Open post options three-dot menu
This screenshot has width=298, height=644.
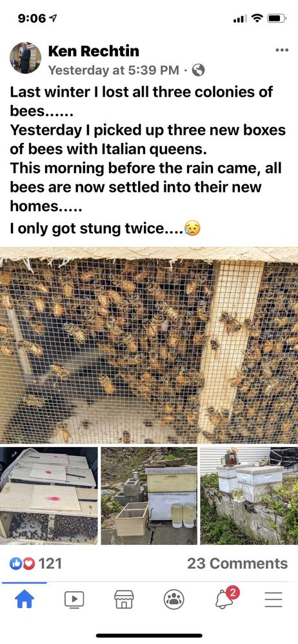[x=281, y=50]
